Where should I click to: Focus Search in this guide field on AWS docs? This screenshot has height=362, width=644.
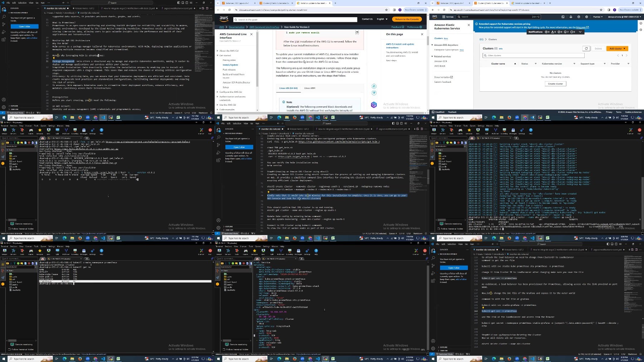tap(295, 20)
